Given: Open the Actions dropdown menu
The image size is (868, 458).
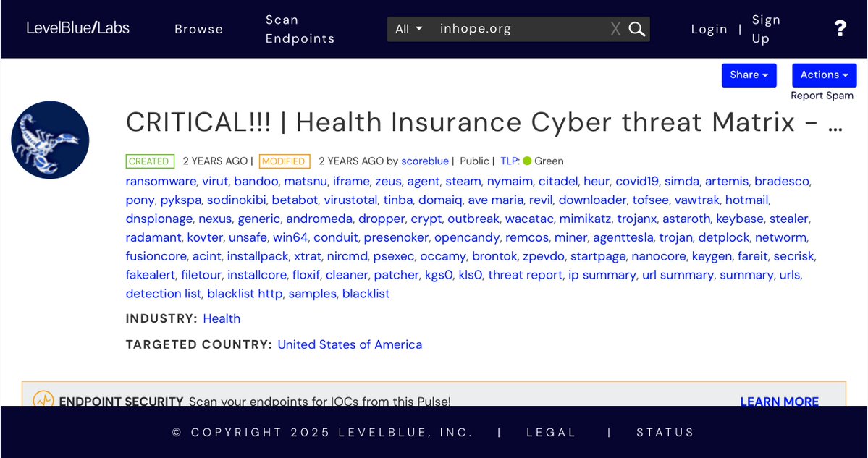Looking at the screenshot, I should click(824, 75).
